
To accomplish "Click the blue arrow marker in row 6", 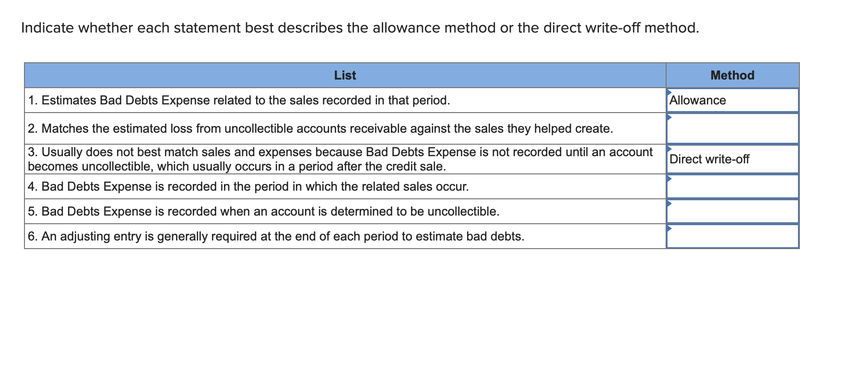I will (669, 228).
